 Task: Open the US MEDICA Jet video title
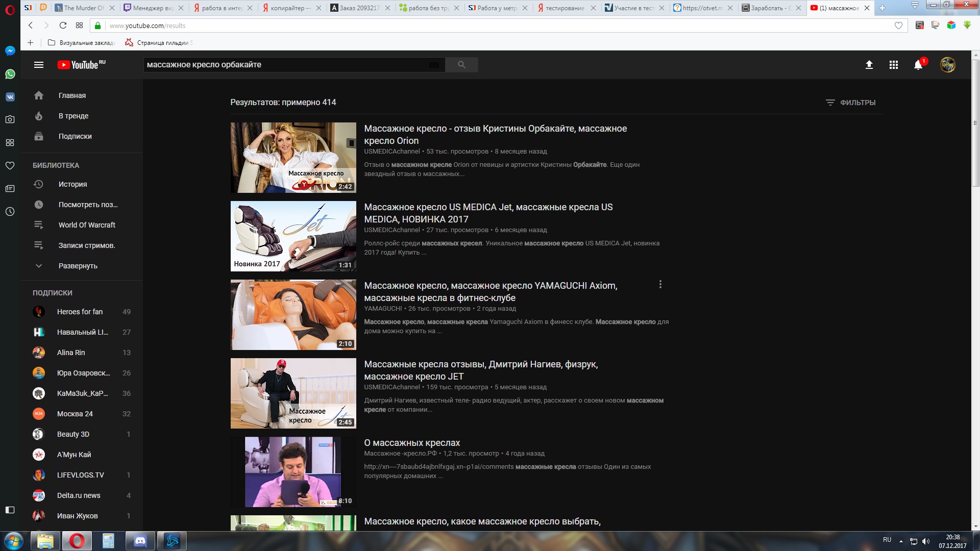(488, 213)
